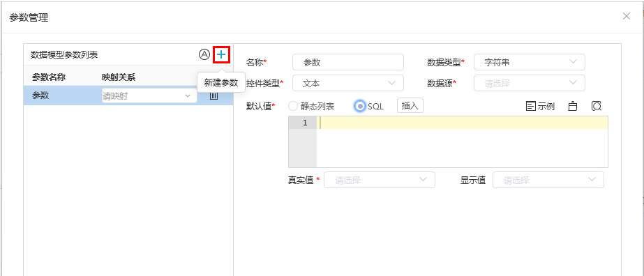Open the 请映射 mapping dropdown
Screen dimensions: 644x276
tap(149, 96)
